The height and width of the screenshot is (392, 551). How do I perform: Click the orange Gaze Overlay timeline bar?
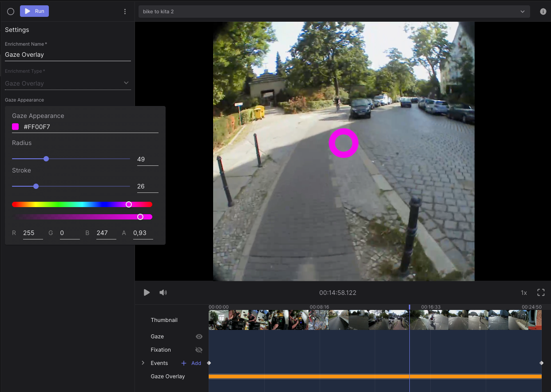coord(375,376)
